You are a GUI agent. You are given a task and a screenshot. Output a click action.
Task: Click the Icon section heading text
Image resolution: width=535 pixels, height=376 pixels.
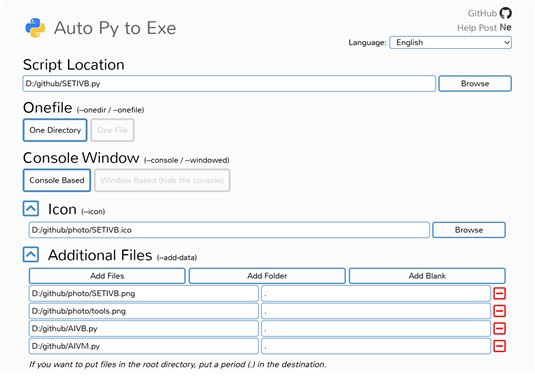pos(62,209)
